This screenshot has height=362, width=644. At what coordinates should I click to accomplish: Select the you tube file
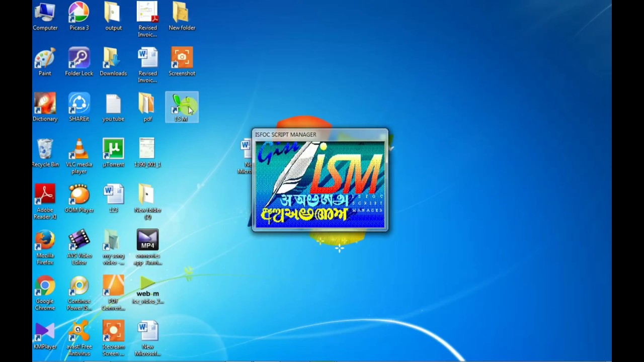point(113,108)
